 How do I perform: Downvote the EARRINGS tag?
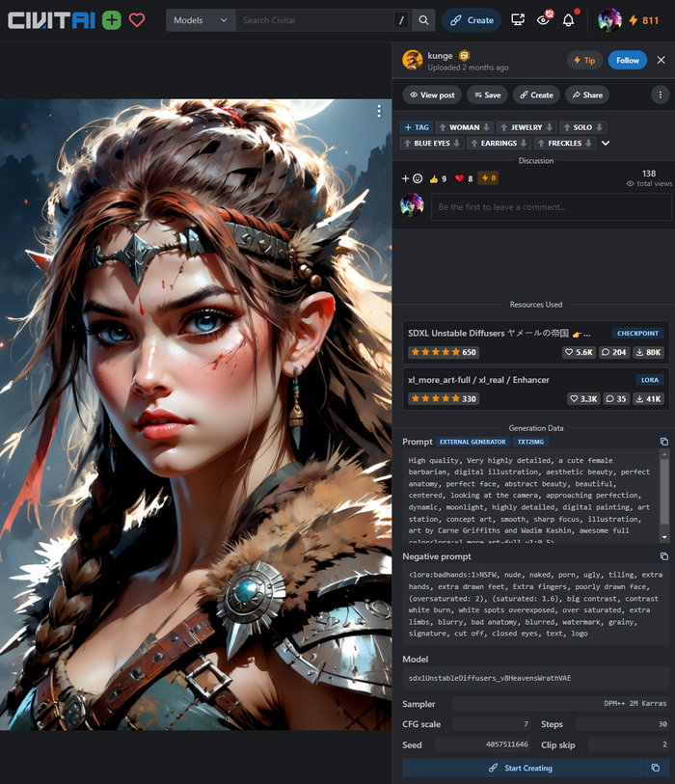[x=524, y=143]
